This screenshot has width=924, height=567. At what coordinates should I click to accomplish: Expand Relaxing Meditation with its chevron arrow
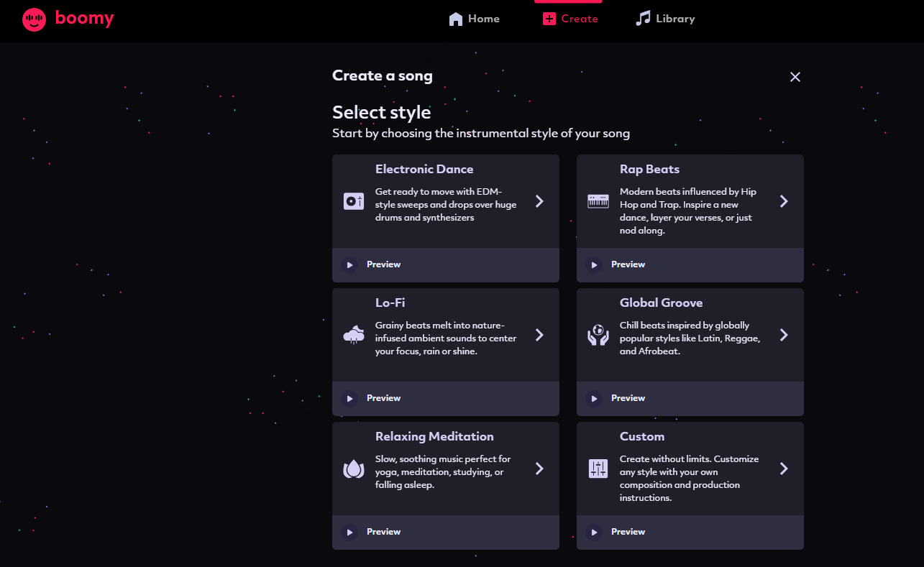click(539, 469)
